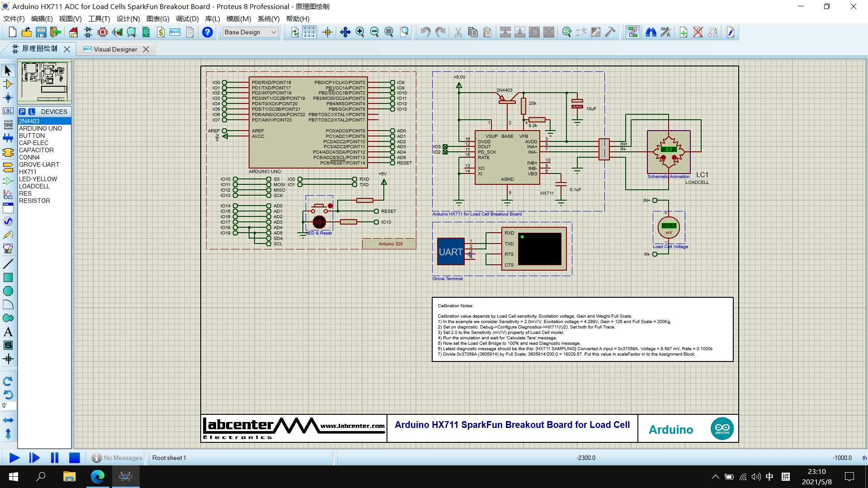Toggle the grid display button
The width and height of the screenshot is (868, 488).
(x=309, y=32)
